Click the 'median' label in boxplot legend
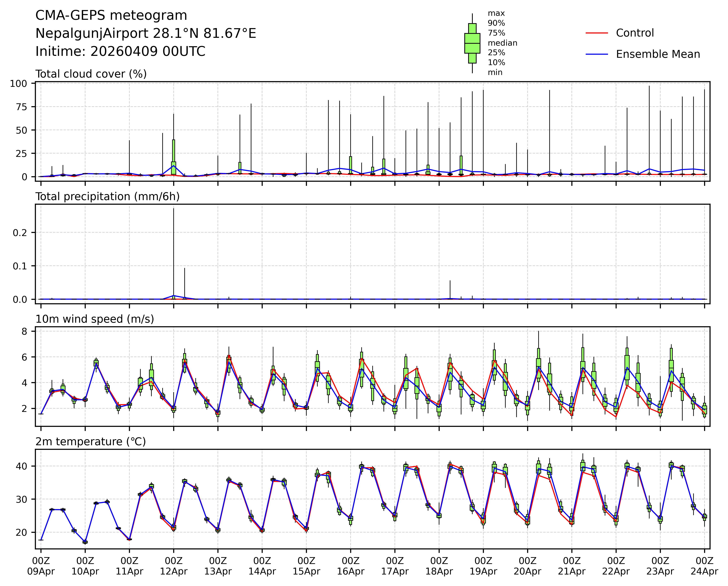 (502, 43)
